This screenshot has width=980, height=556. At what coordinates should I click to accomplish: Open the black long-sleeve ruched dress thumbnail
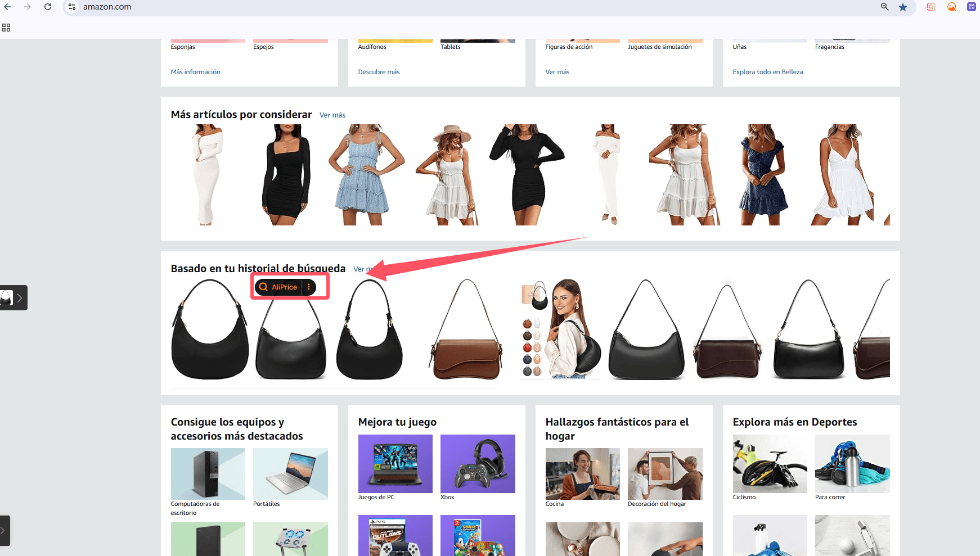527,175
